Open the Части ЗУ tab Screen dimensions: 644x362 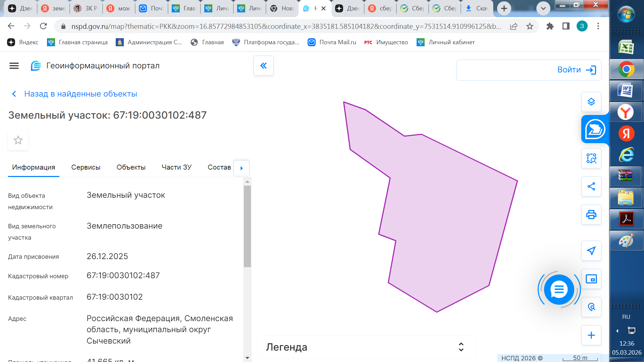tap(176, 167)
